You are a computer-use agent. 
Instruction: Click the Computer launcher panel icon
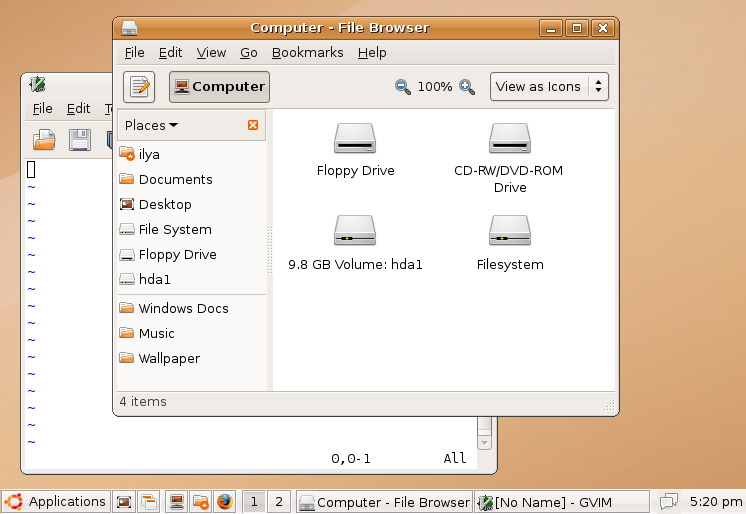(x=177, y=502)
